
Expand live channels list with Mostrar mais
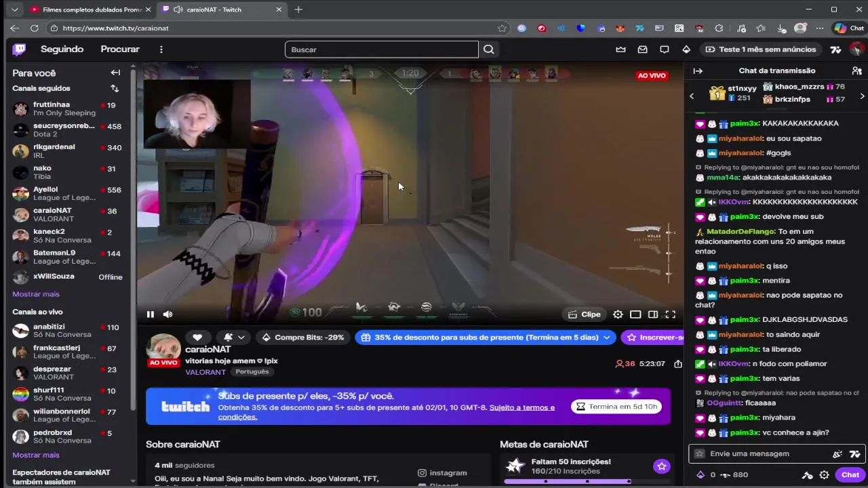pos(36,455)
